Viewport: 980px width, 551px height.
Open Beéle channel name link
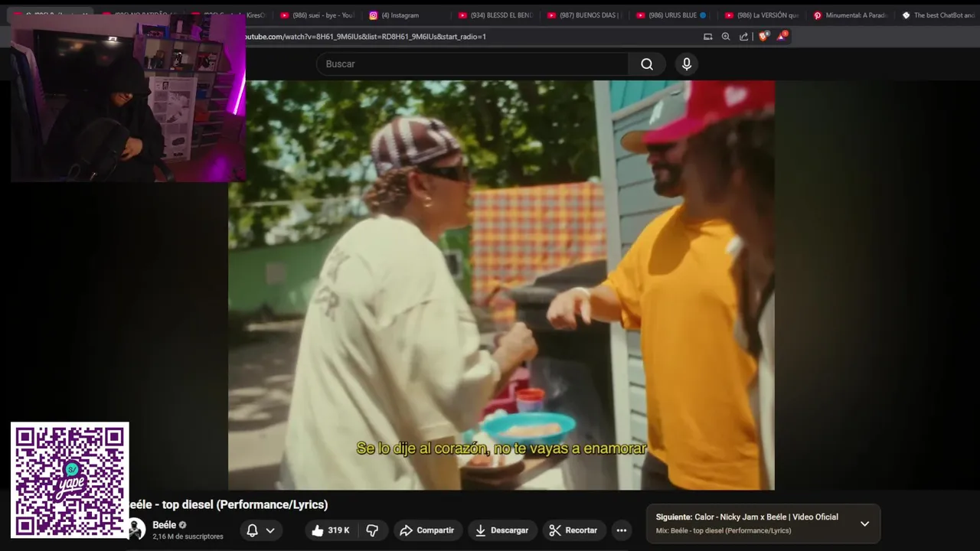coord(164,525)
